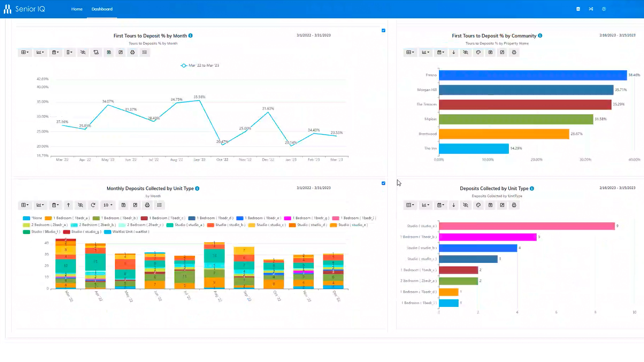This screenshot has width=644, height=362.
Task: Click the Senior IQ logo link
Action: coord(24,9)
